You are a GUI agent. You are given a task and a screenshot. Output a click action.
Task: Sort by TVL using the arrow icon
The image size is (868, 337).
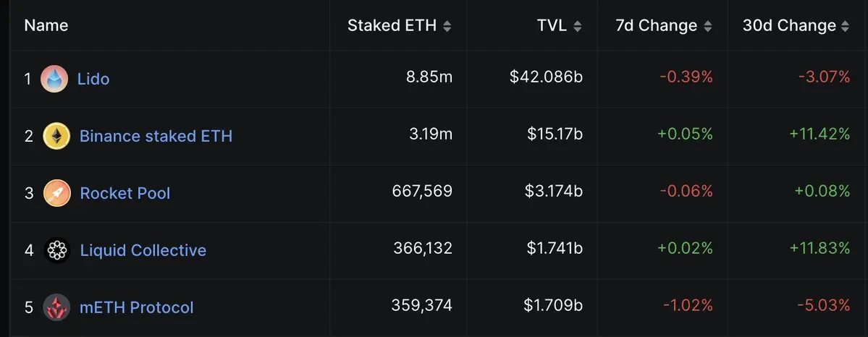point(578,26)
